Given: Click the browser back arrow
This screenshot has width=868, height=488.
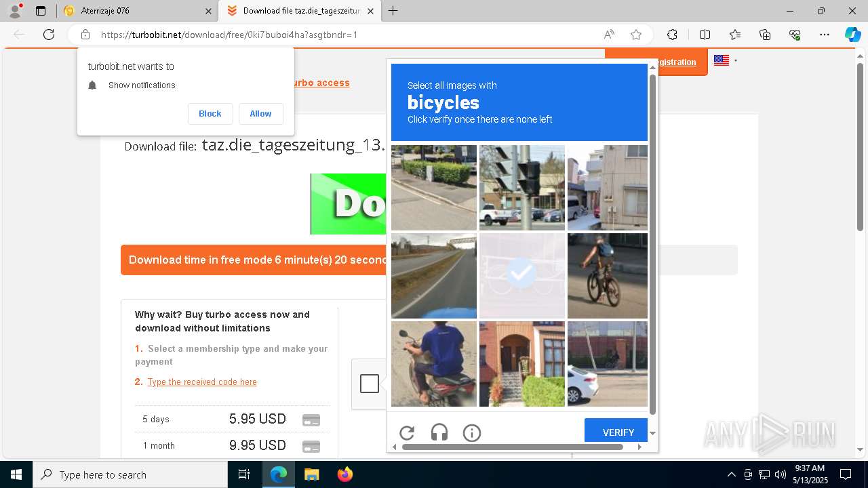Looking at the screenshot, I should [x=19, y=35].
